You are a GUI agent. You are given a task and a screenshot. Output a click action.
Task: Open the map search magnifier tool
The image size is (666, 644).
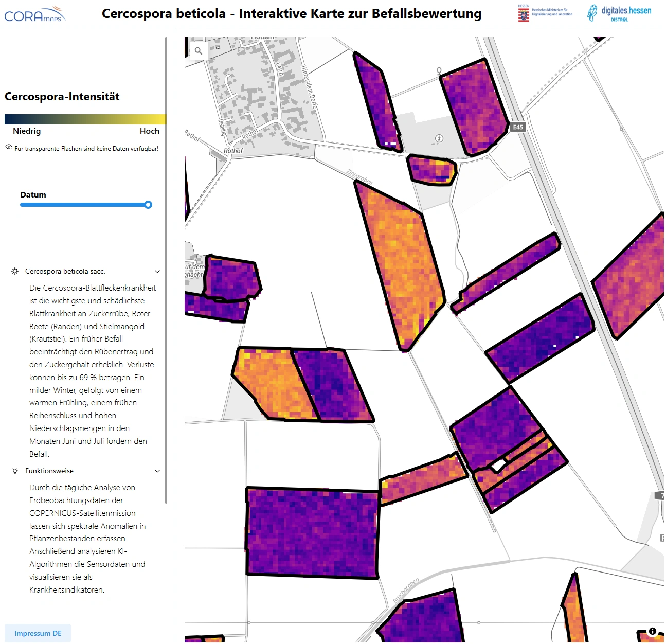point(198,51)
